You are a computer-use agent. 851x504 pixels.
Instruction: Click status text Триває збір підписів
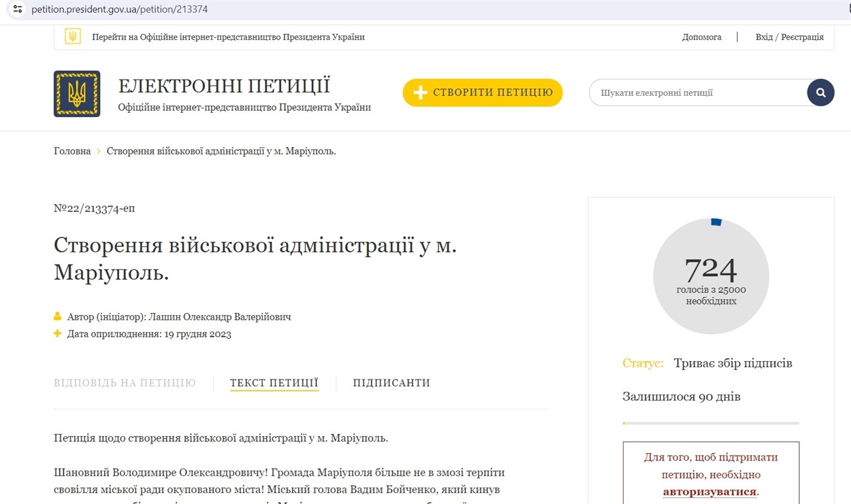(x=733, y=363)
